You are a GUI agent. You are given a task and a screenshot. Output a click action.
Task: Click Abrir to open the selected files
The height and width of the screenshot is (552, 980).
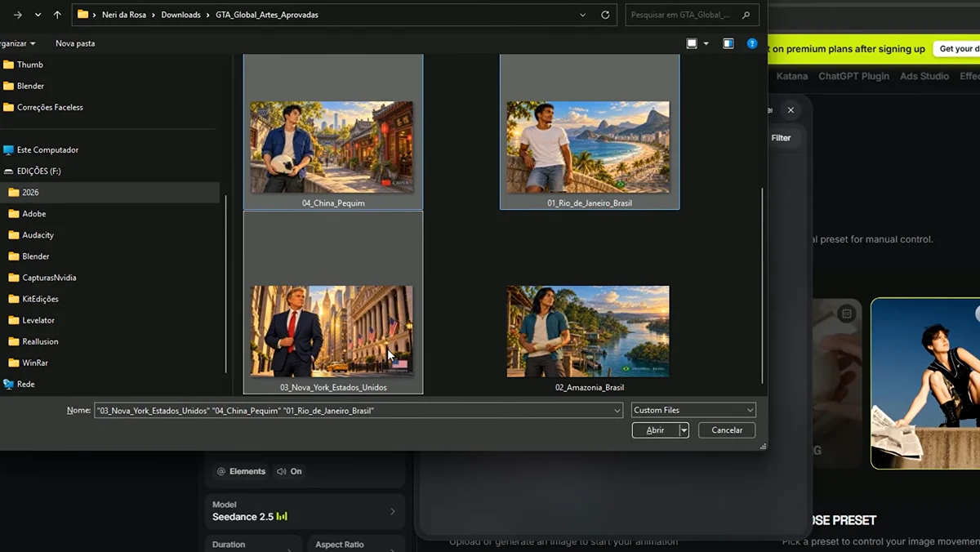(x=655, y=430)
